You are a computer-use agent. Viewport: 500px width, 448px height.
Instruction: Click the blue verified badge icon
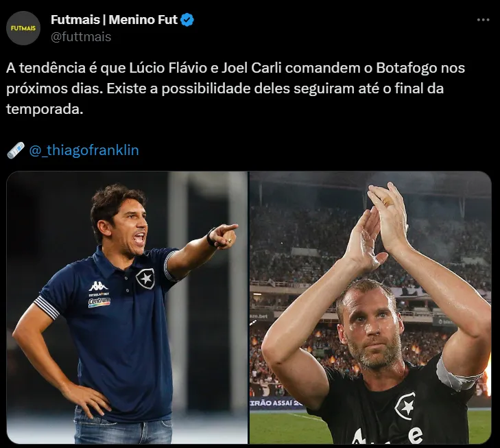tap(187, 20)
